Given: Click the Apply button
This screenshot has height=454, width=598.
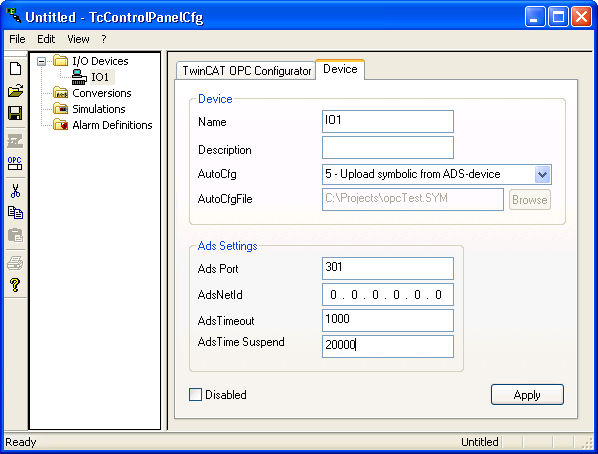Looking at the screenshot, I should (527, 394).
